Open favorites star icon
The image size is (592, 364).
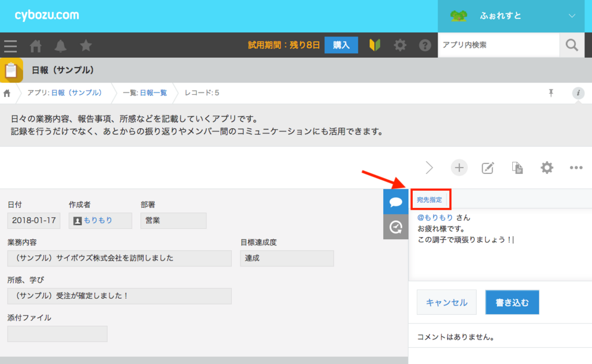point(86,45)
